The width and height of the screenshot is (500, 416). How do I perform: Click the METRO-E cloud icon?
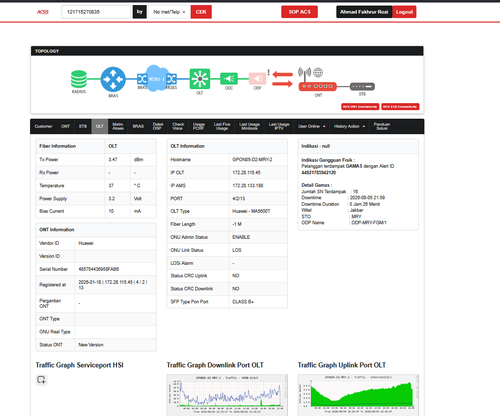click(157, 78)
